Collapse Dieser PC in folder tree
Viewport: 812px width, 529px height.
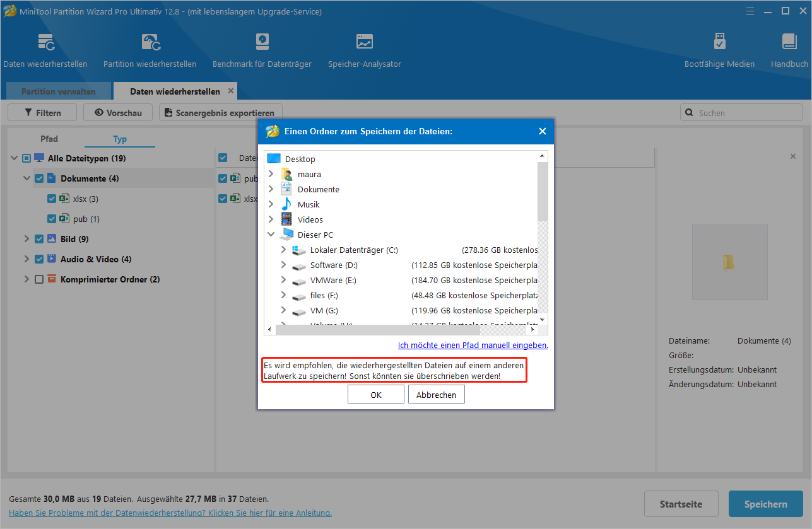(271, 235)
